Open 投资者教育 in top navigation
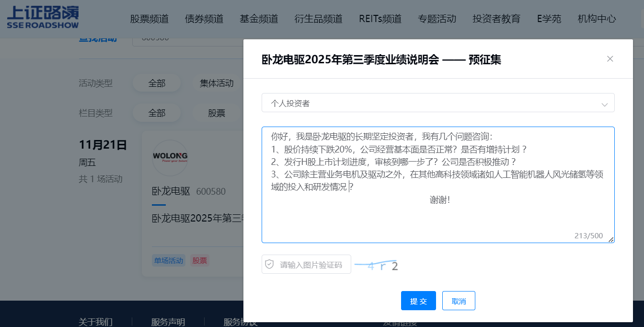The height and width of the screenshot is (327, 644). tap(496, 19)
